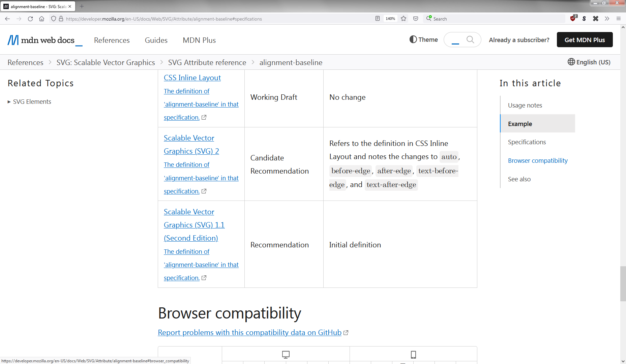Open the uBlock Origin extension
This screenshot has height=364, width=626.
pos(573,19)
